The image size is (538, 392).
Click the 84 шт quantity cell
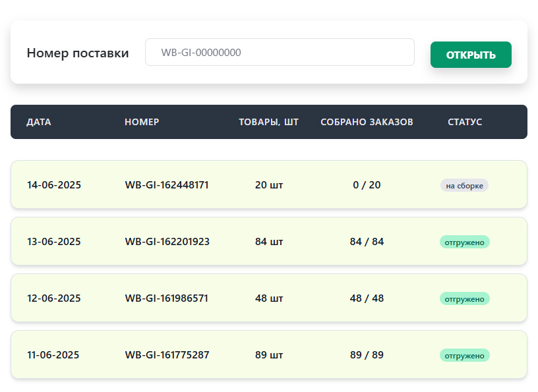[x=269, y=241]
